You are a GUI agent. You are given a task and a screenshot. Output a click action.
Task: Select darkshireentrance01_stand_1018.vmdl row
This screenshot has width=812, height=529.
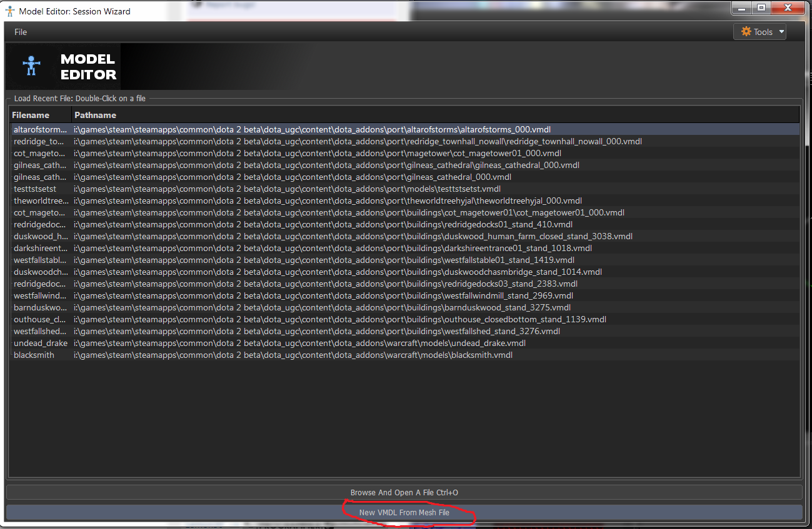pos(331,249)
